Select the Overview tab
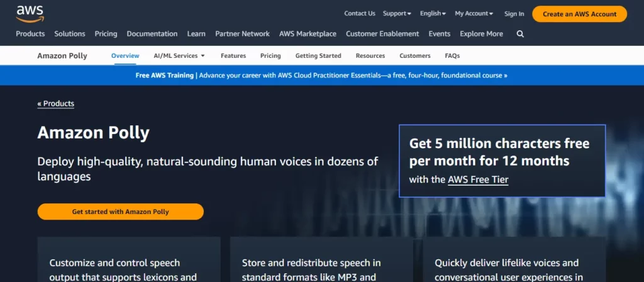 coord(125,55)
